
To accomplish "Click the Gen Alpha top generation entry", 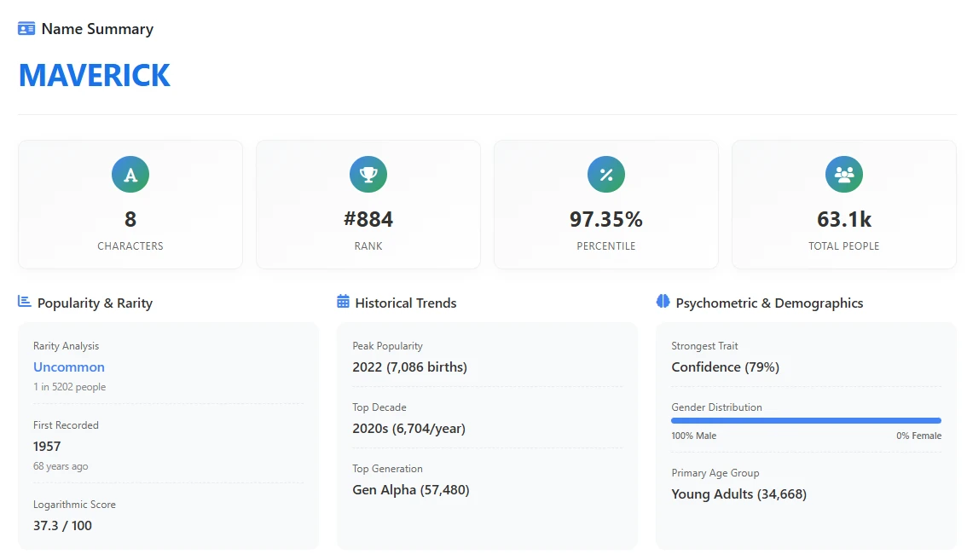I will (x=410, y=490).
